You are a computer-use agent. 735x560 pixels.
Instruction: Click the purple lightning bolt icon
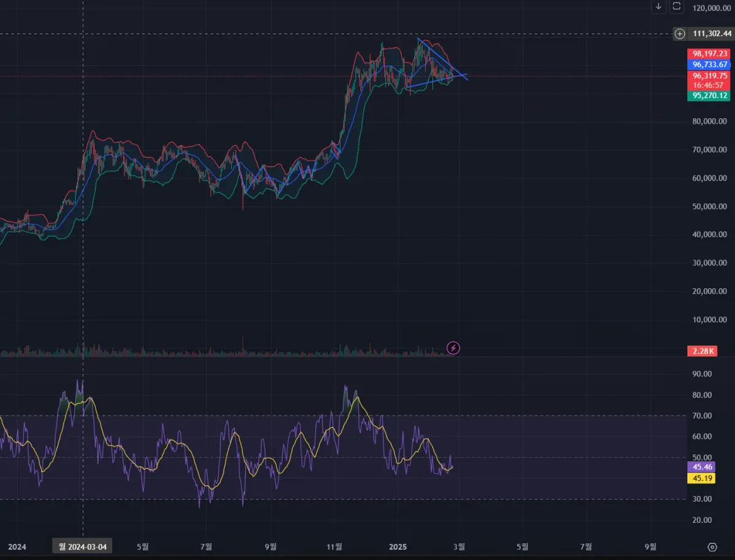(453, 348)
